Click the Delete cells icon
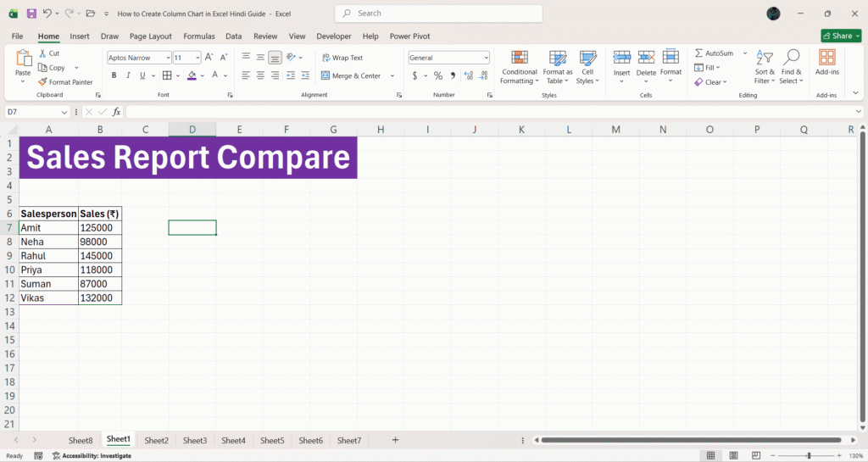The height and width of the screenshot is (462, 868). pyautogui.click(x=646, y=57)
